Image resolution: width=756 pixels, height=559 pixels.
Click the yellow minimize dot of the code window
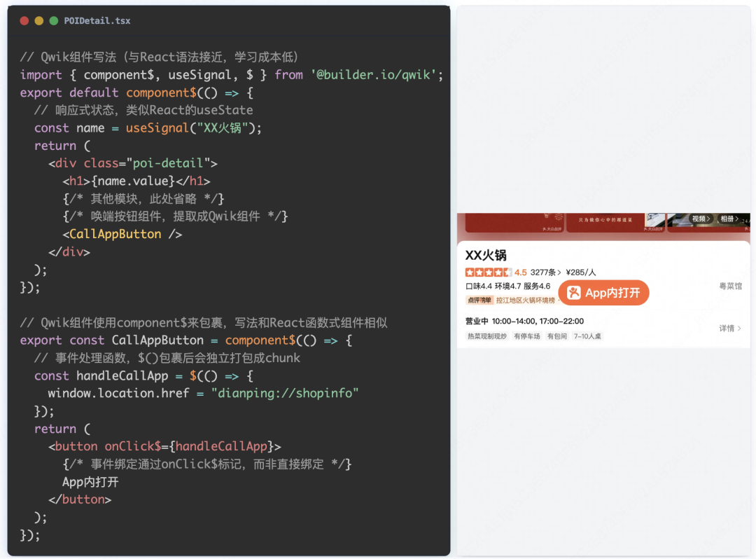[x=39, y=21]
